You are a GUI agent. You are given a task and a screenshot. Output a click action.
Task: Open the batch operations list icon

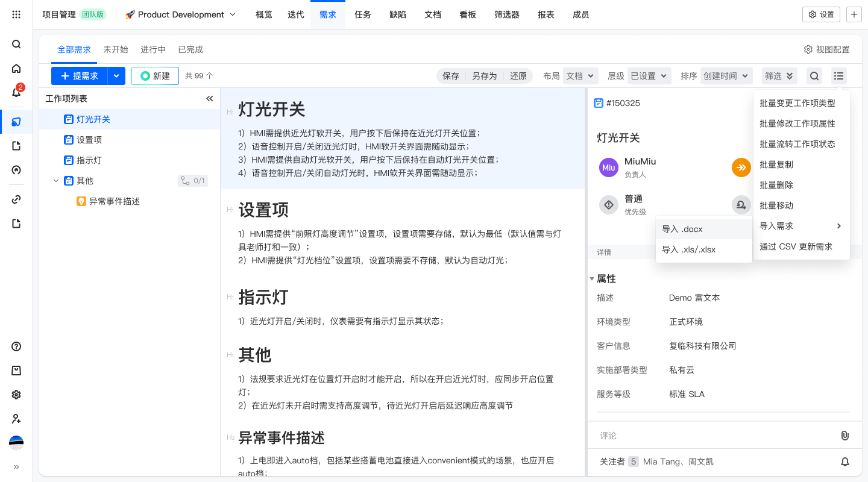coord(838,76)
